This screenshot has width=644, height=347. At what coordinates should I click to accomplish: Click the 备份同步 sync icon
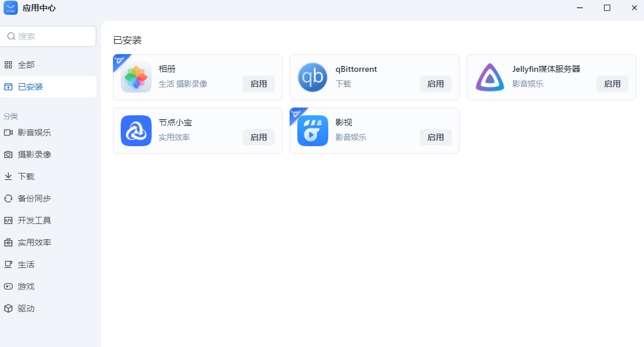pyautogui.click(x=8, y=198)
